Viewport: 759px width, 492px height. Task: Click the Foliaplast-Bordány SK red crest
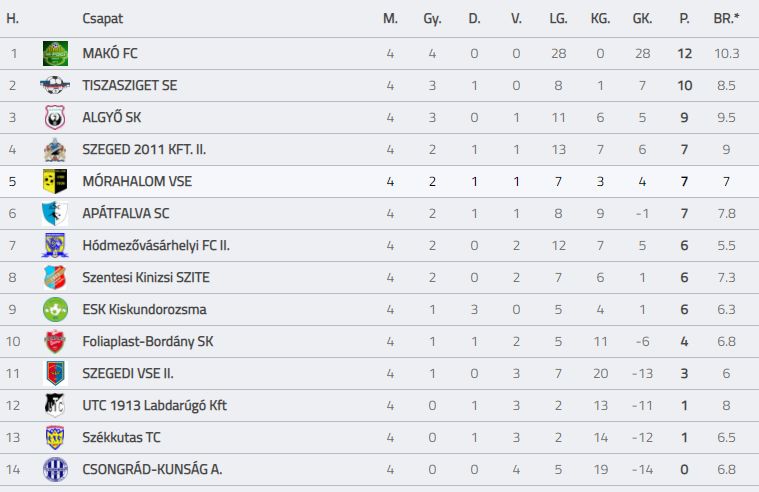55,341
